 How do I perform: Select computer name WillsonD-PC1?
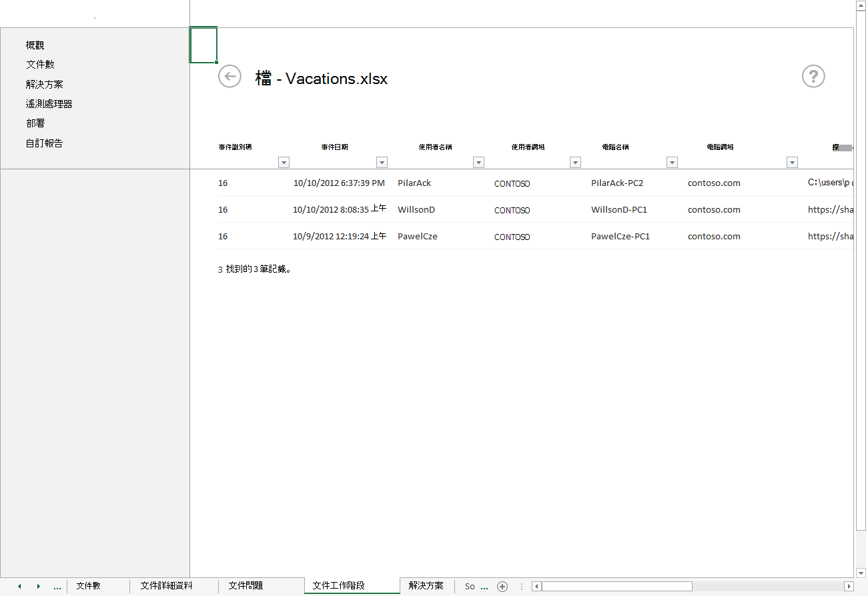619,209
